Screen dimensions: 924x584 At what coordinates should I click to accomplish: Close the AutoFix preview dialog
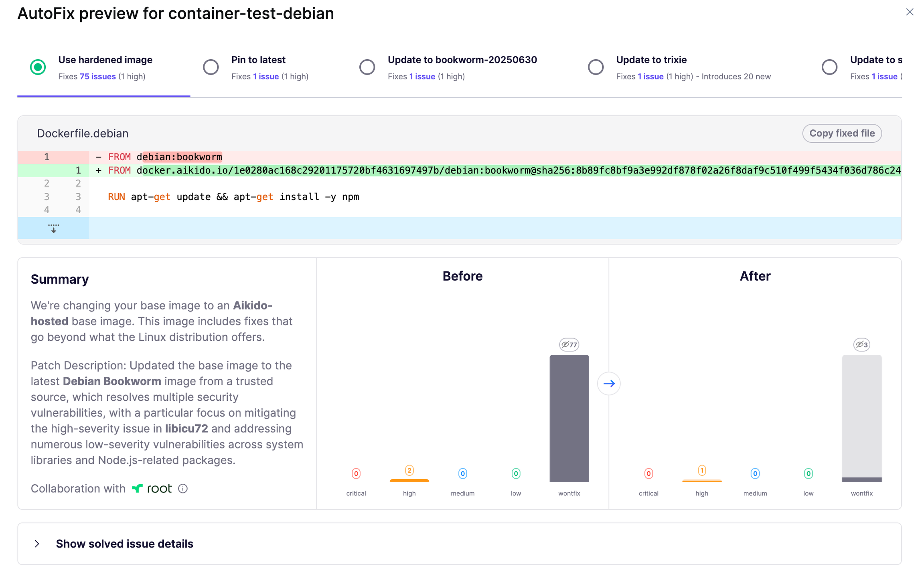[909, 12]
